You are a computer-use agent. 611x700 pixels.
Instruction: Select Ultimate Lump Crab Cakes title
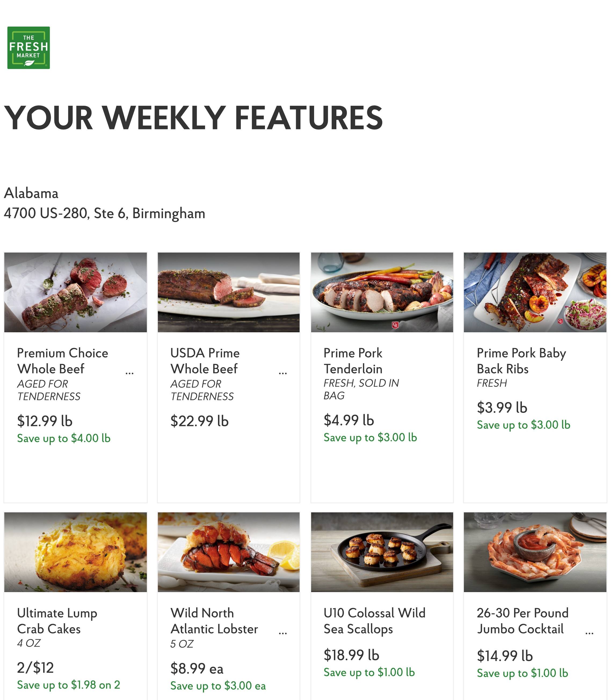click(x=57, y=621)
